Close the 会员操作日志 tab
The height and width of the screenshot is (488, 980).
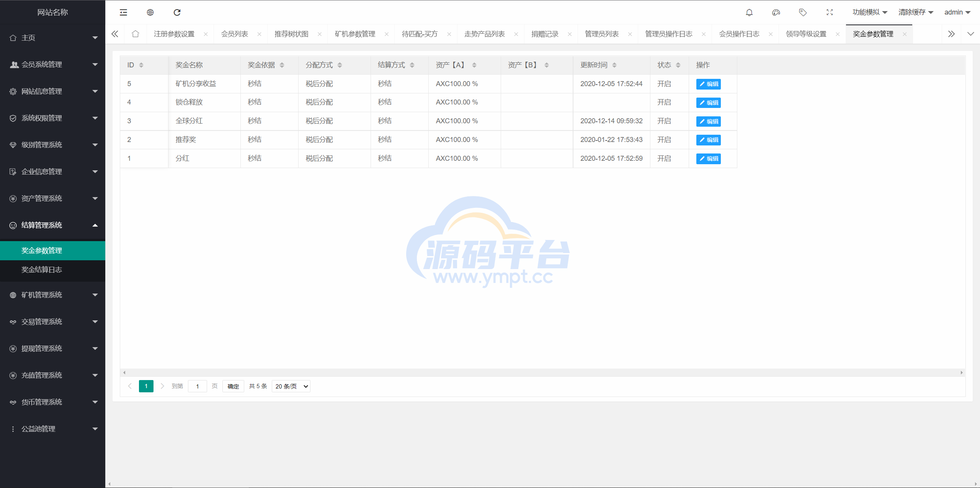coord(771,34)
